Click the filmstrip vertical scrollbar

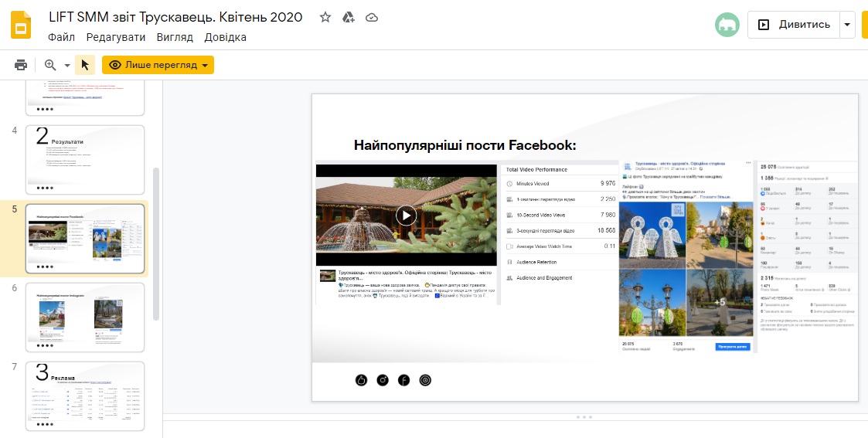tap(156, 243)
